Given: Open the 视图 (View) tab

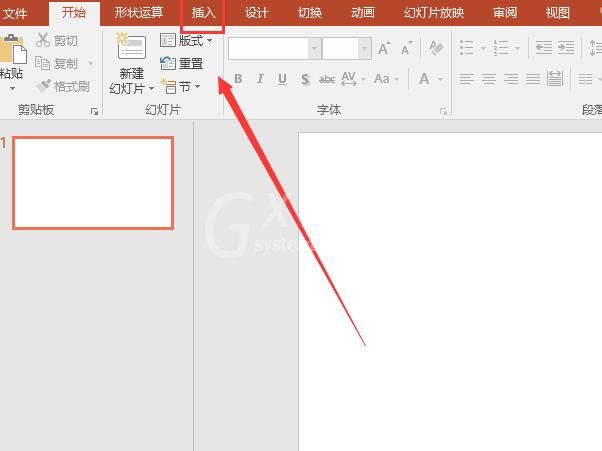Looking at the screenshot, I should tap(557, 13).
